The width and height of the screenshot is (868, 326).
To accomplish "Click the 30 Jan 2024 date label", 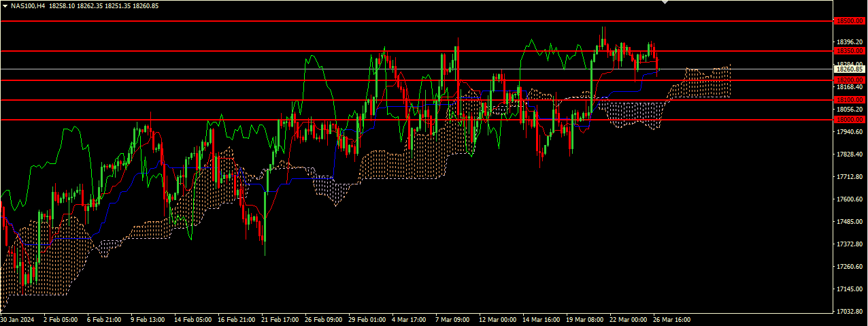I will 18,319.
